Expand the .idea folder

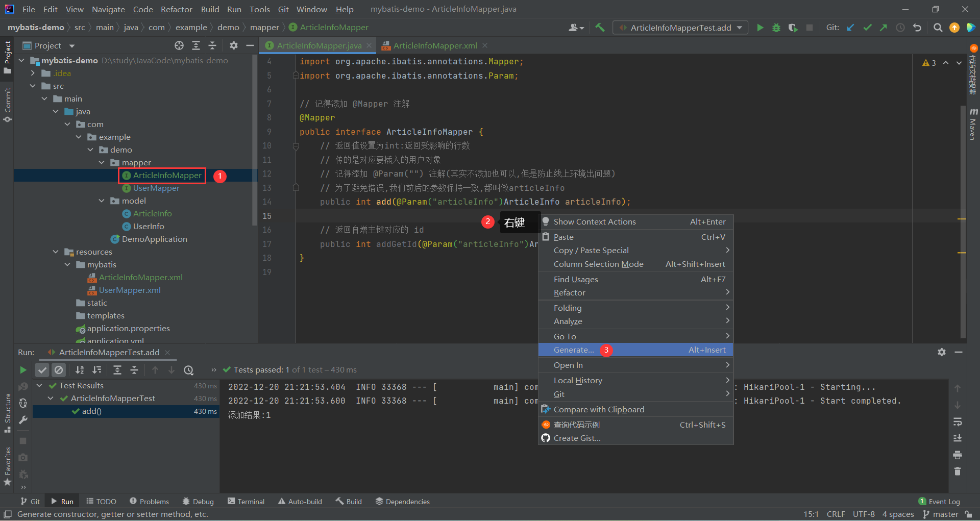[33, 73]
